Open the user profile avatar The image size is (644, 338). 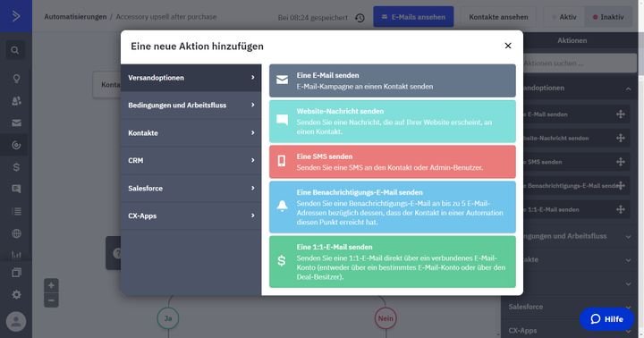pyautogui.click(x=16, y=322)
